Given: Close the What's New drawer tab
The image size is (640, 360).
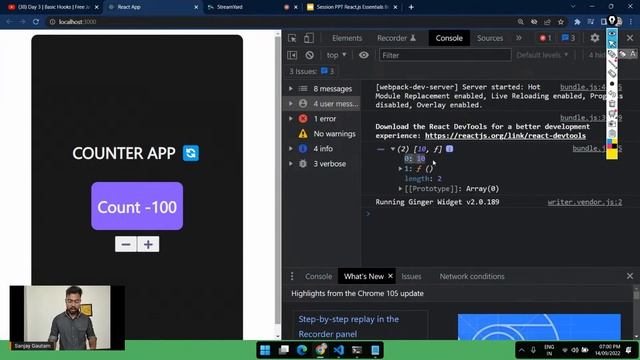Looking at the screenshot, I should [x=390, y=276].
